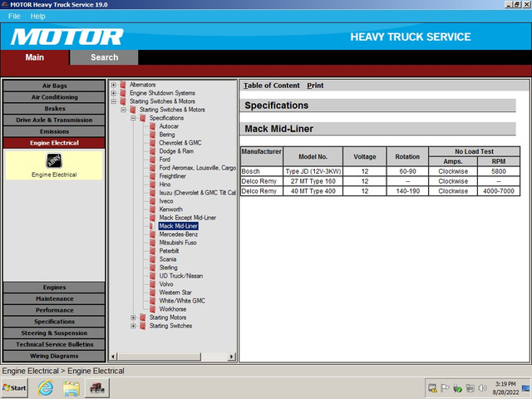The height and width of the screenshot is (399, 532).
Task: Click the volume speaker tray icon
Action: [x=482, y=388]
